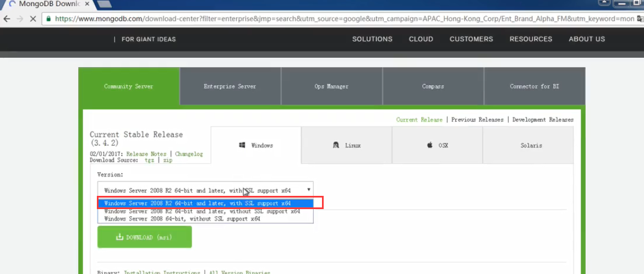Switch to Ops Manager tab
Screen dimensions: 644x274
(331, 86)
